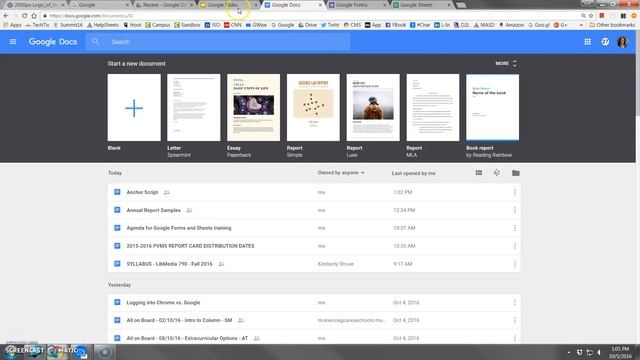This screenshot has width=640, height=360.
Task: Open the Other bookmarks folder
Action: coord(613,25)
